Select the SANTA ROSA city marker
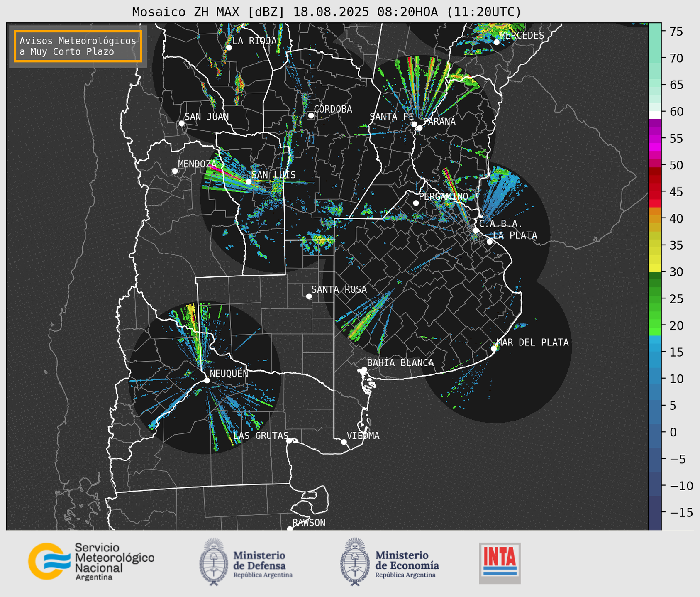 [309, 296]
